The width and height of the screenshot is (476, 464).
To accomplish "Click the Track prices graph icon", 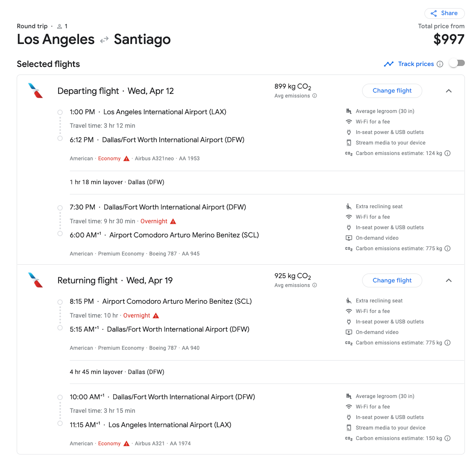I will 389,64.
